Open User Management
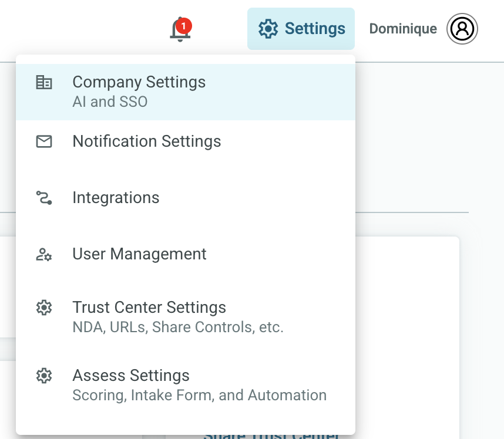This screenshot has width=504, height=439. tap(186, 254)
